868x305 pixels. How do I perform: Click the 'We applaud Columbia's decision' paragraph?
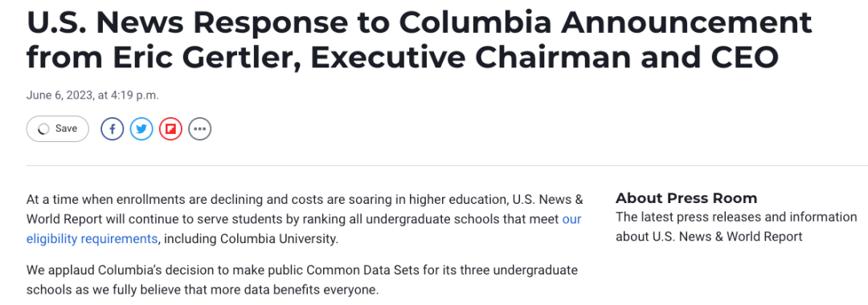point(302,280)
